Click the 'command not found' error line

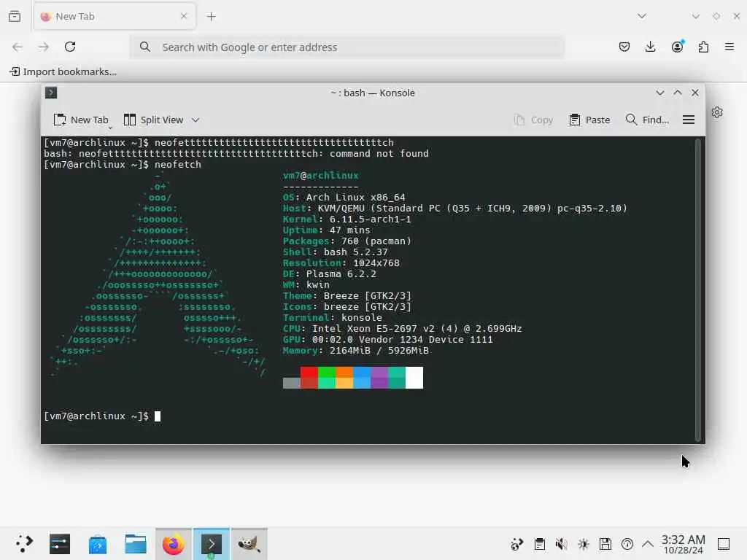236,154
